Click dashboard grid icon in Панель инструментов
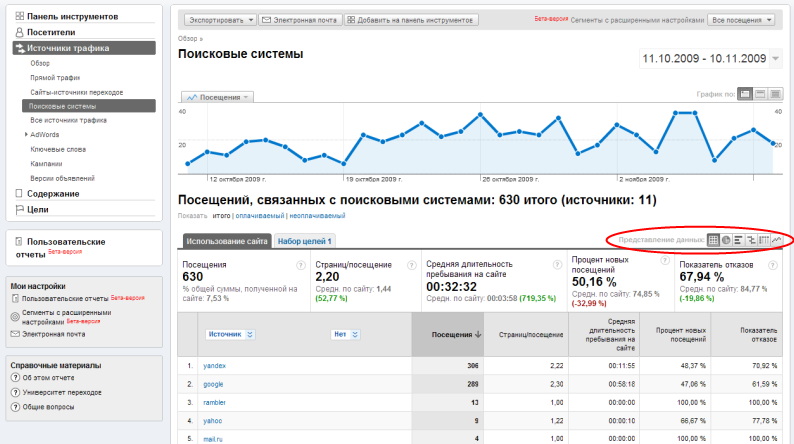794x444 pixels. (20, 16)
